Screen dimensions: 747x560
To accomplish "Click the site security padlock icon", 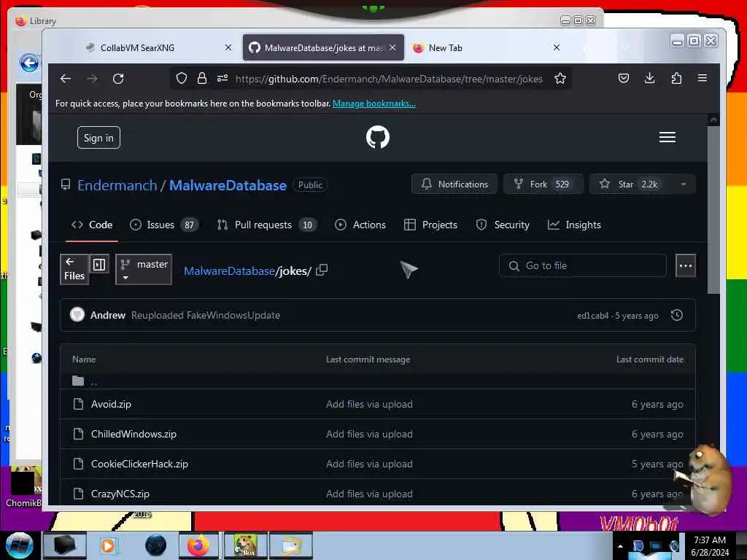I will 202,79.
